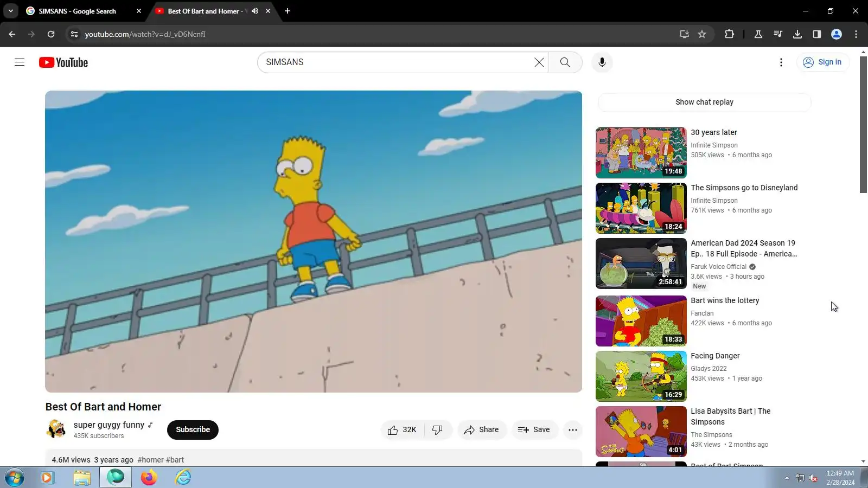Open Lisa Babysits Bart video thumbnail
The image size is (868, 488).
tap(641, 432)
